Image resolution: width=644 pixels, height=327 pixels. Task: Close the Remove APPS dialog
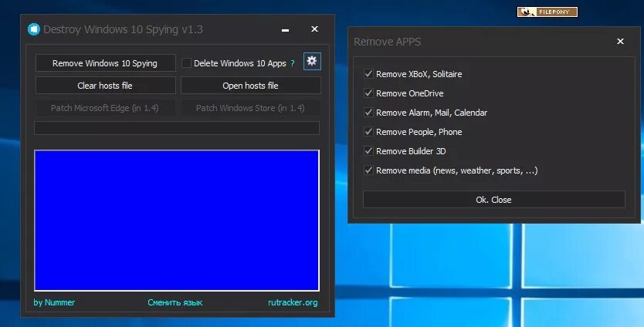[621, 41]
